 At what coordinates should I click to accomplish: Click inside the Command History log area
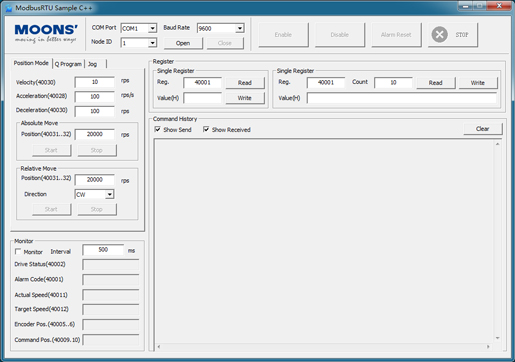tap(324, 241)
